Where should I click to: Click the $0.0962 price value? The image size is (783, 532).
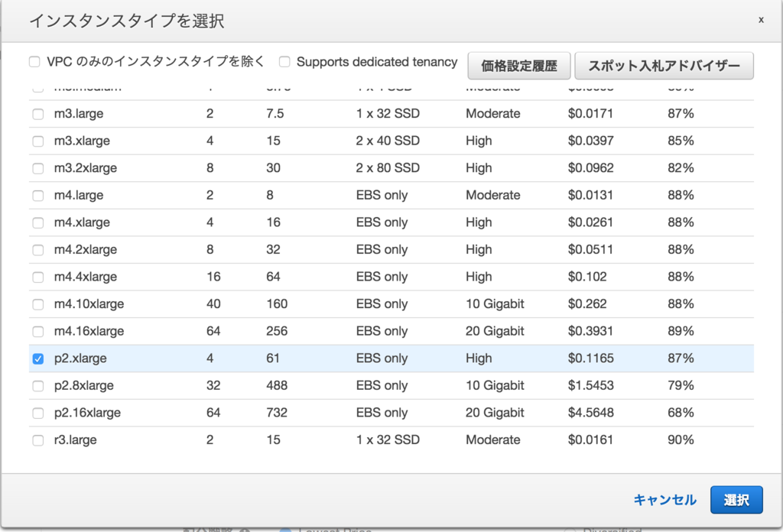591,167
